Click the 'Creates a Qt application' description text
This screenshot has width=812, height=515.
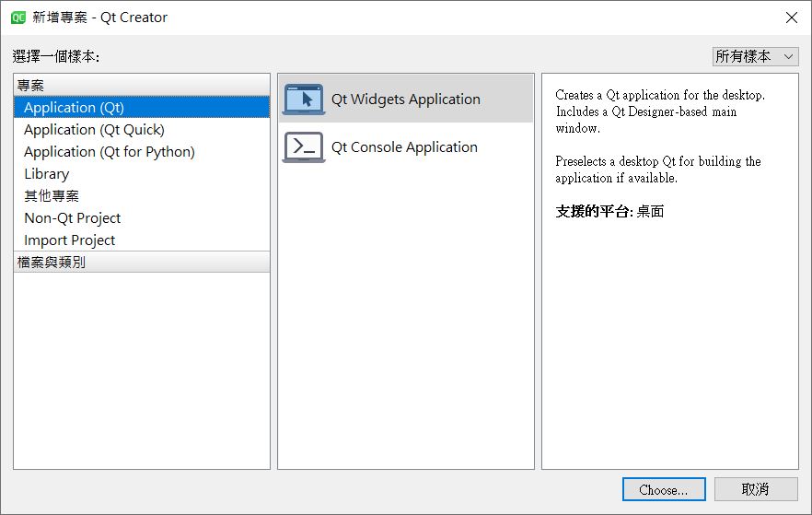(x=660, y=111)
